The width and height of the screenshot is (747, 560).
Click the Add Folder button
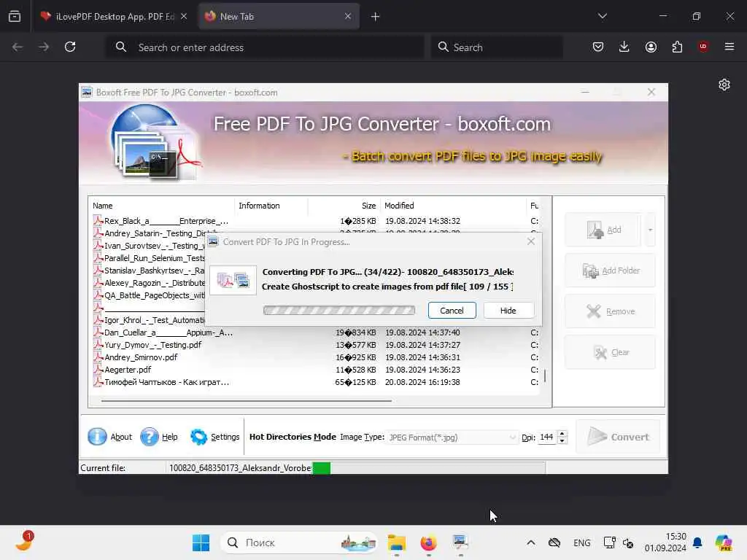point(611,271)
